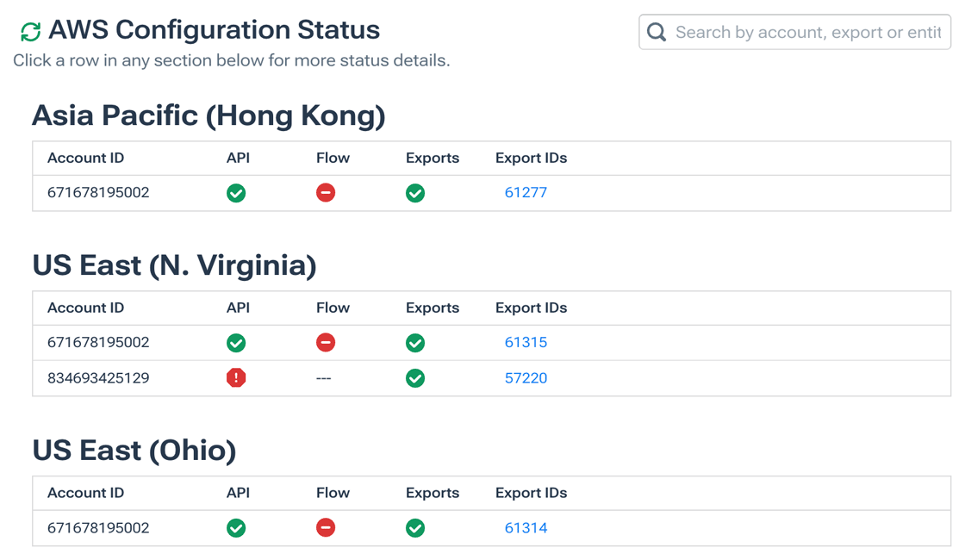Viewport: 965px width, 560px height.
Task: Click the green API check icon for Hong Kong
Action: pyautogui.click(x=236, y=193)
